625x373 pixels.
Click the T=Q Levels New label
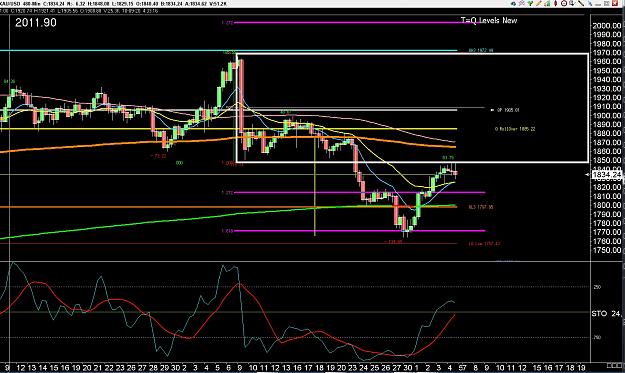coord(489,20)
